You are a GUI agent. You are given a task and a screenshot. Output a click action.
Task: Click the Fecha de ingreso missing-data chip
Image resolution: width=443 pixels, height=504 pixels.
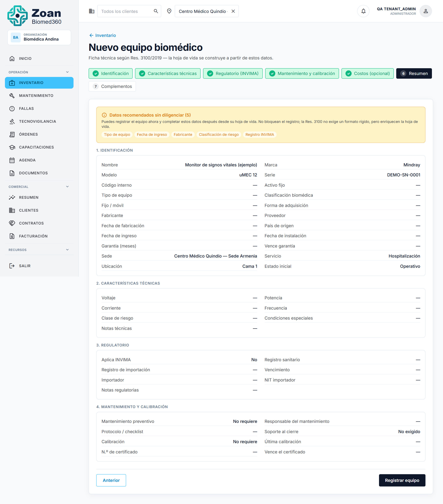(152, 135)
